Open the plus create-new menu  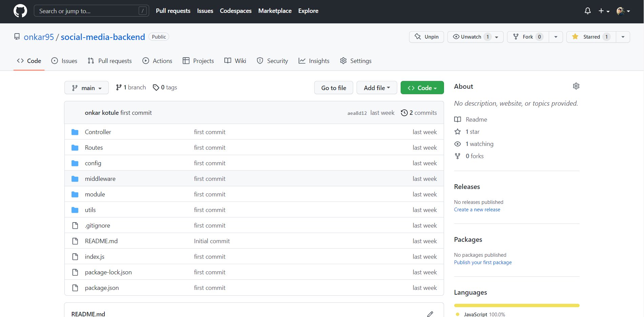click(x=604, y=11)
